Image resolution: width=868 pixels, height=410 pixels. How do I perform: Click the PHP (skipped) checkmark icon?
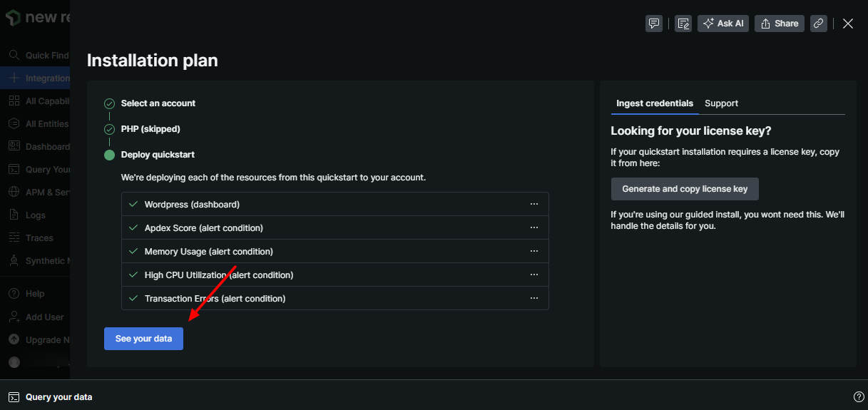pyautogui.click(x=109, y=129)
